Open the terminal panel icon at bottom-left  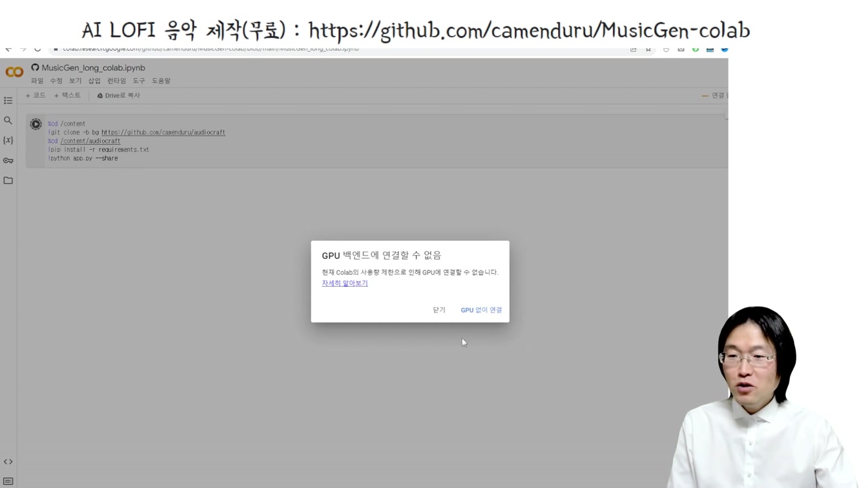[x=8, y=481]
